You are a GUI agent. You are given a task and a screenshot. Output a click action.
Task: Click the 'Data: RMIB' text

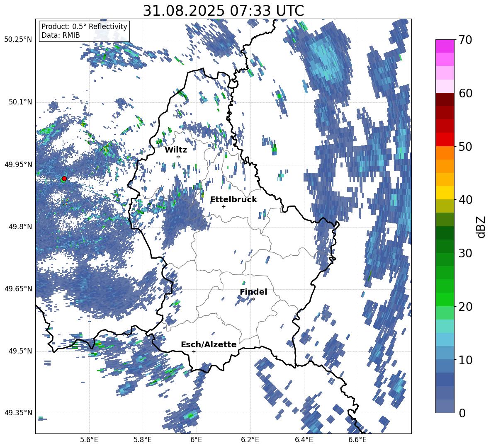tap(61, 35)
